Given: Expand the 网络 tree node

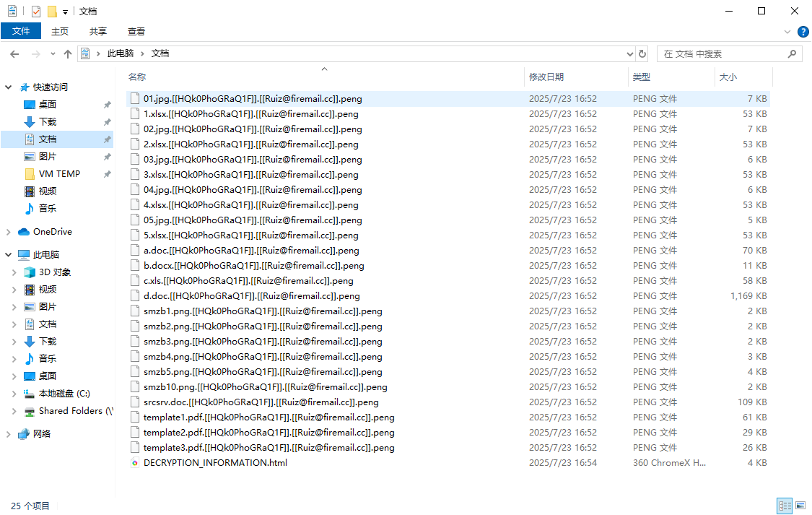Looking at the screenshot, I should coord(9,434).
